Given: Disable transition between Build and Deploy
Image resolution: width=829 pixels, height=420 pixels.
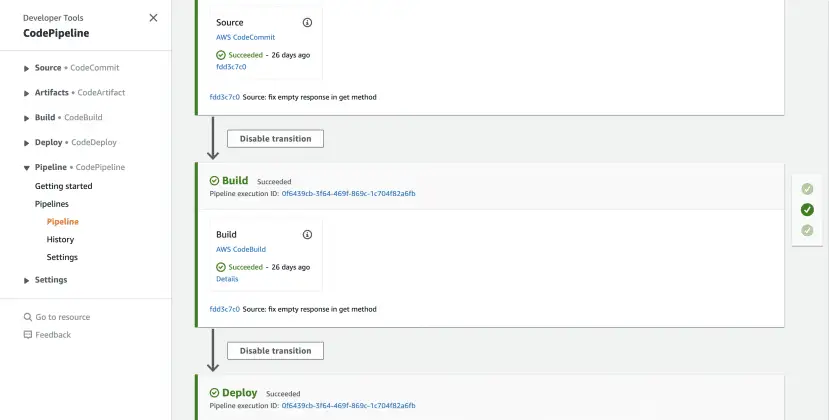Looking at the screenshot, I should pyautogui.click(x=275, y=351).
